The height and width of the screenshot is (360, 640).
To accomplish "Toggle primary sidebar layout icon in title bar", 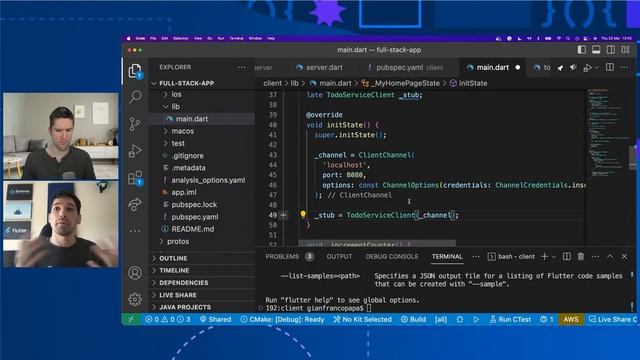I will [x=582, y=50].
